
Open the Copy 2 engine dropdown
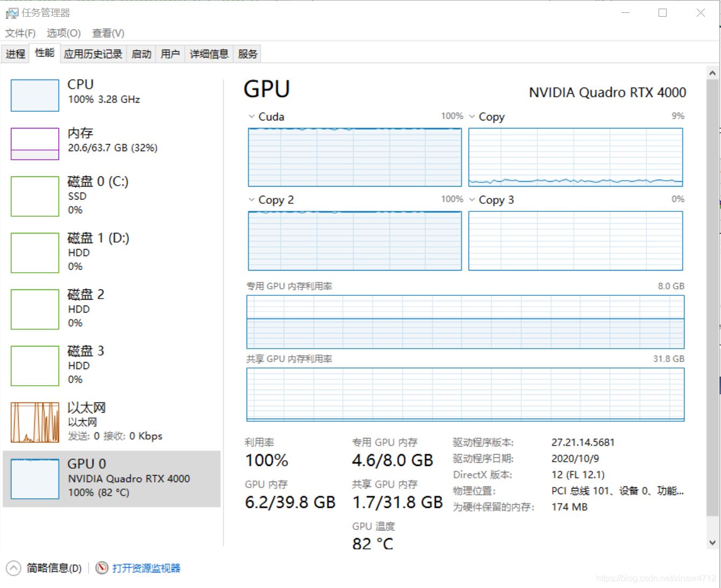(x=251, y=200)
